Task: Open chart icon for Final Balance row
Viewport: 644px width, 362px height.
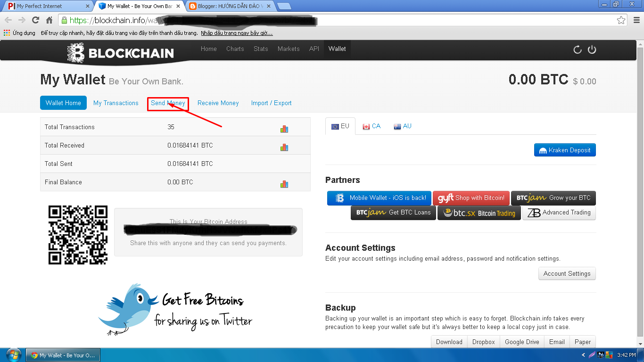Action: point(284,184)
